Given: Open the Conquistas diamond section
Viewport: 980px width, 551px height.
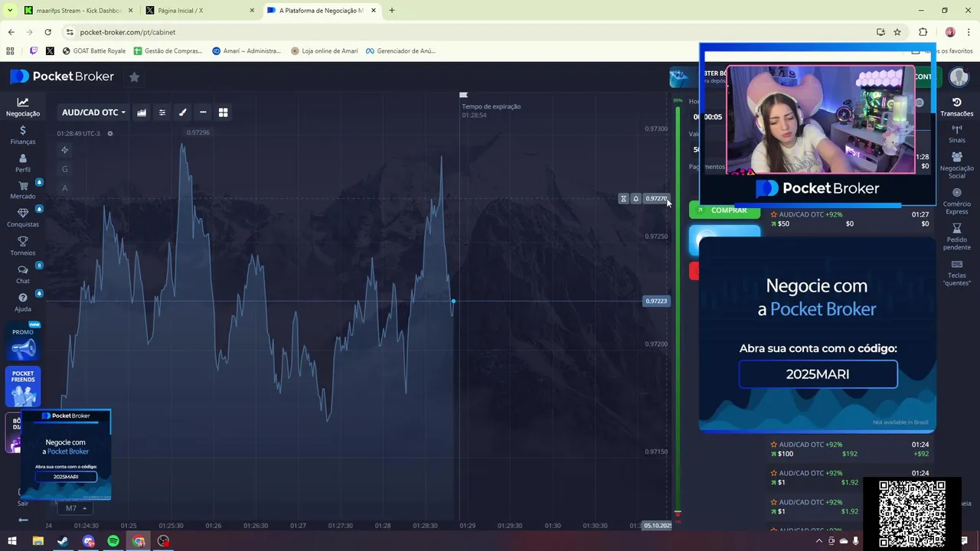Looking at the screenshot, I should tap(23, 218).
